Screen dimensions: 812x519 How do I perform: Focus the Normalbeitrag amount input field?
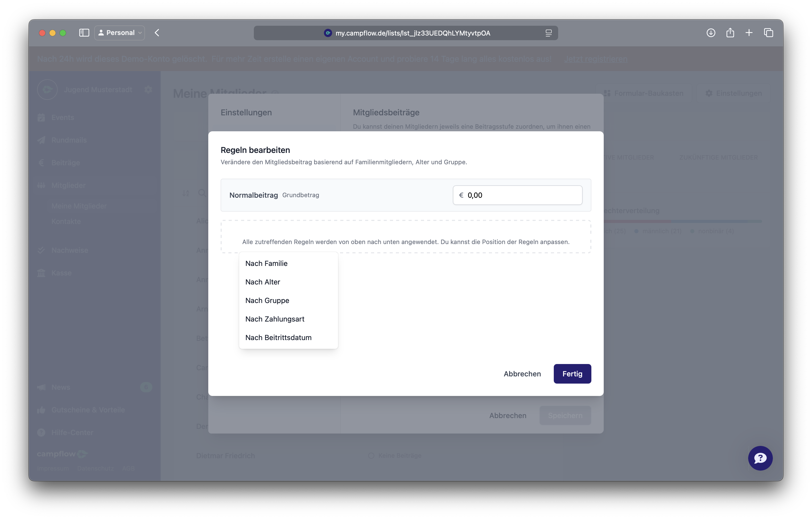[x=517, y=195]
